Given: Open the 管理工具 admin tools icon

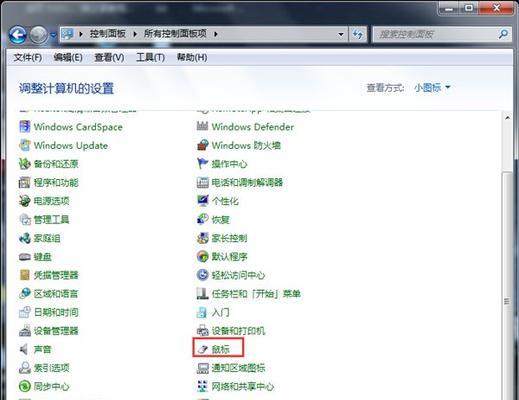Looking at the screenshot, I should 25,219.
